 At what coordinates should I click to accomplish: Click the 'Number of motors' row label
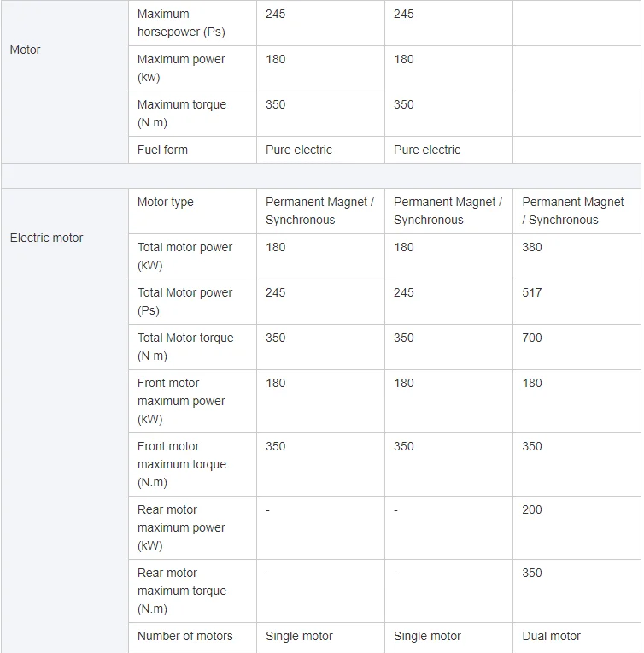[184, 636]
